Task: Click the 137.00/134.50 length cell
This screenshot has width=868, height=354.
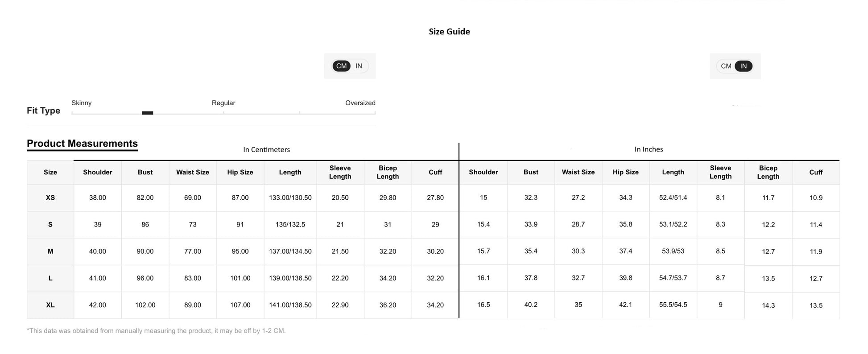Action: pos(290,251)
